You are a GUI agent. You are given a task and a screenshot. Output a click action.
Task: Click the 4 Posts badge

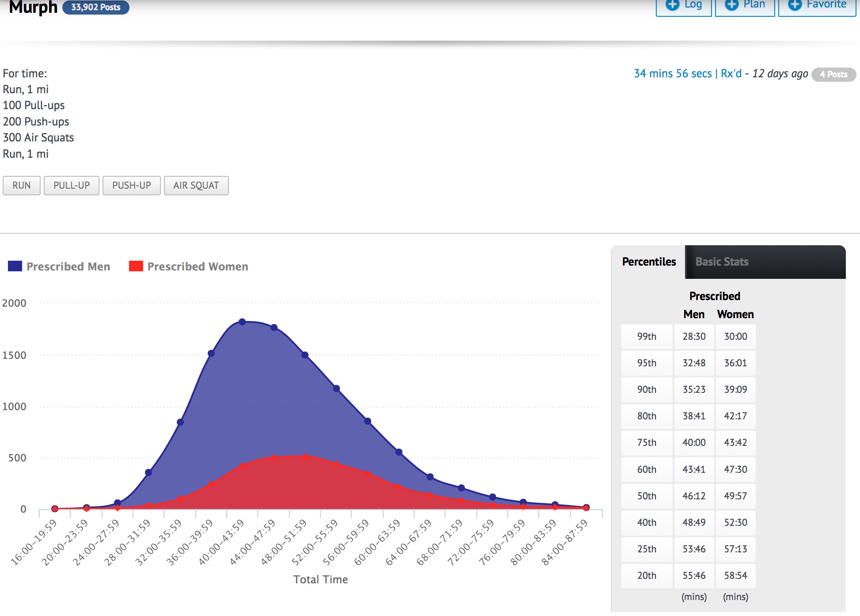click(x=833, y=74)
